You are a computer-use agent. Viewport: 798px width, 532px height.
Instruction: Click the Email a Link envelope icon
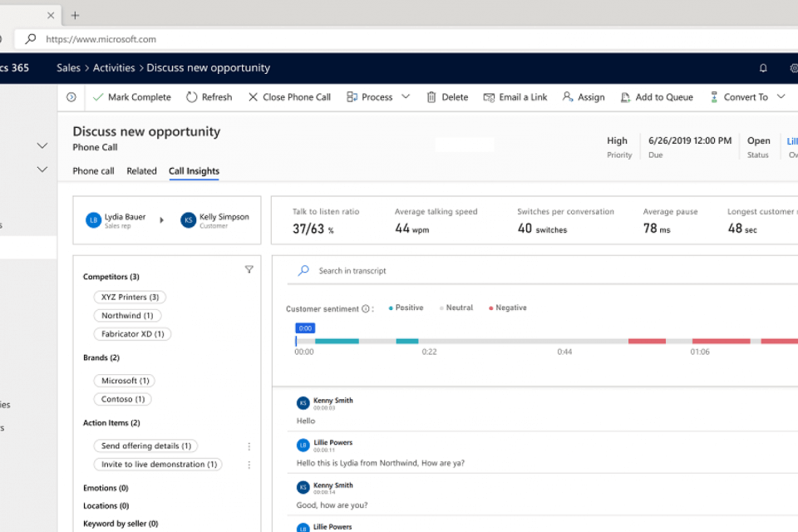coord(489,97)
